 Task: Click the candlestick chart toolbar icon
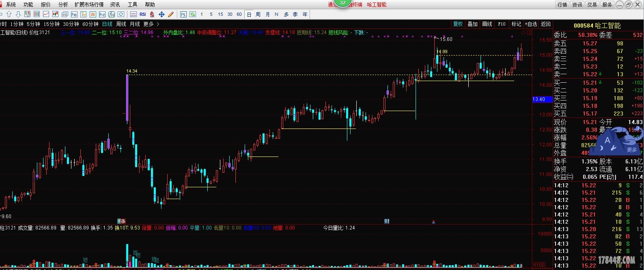(x=55, y=14)
